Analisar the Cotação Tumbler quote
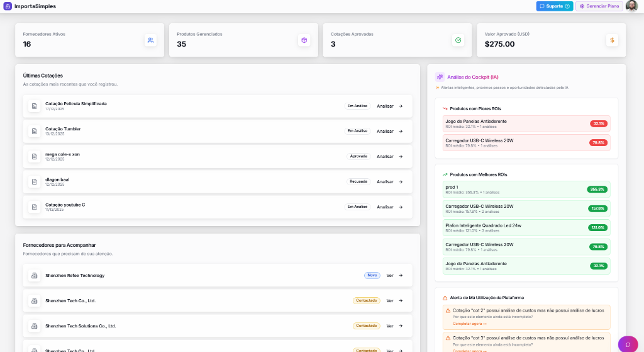This screenshot has height=352, width=644. 390,131
